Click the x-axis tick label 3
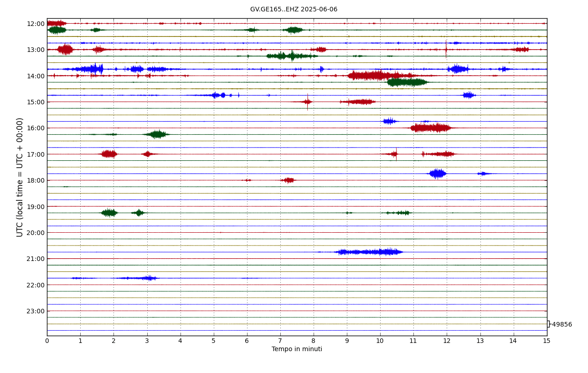Viewport: 588px width, 373px height. coord(147,341)
